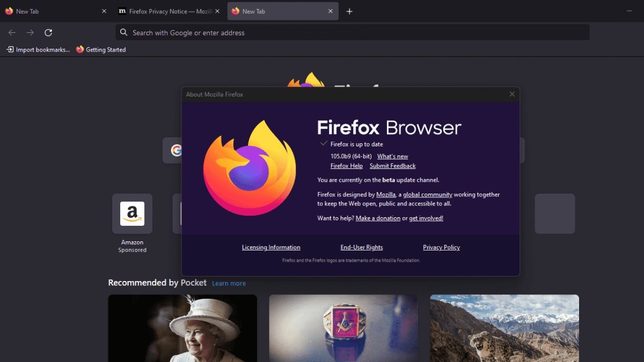Switch to Firefox Privacy Notice tab
644x362 pixels.
(x=169, y=11)
